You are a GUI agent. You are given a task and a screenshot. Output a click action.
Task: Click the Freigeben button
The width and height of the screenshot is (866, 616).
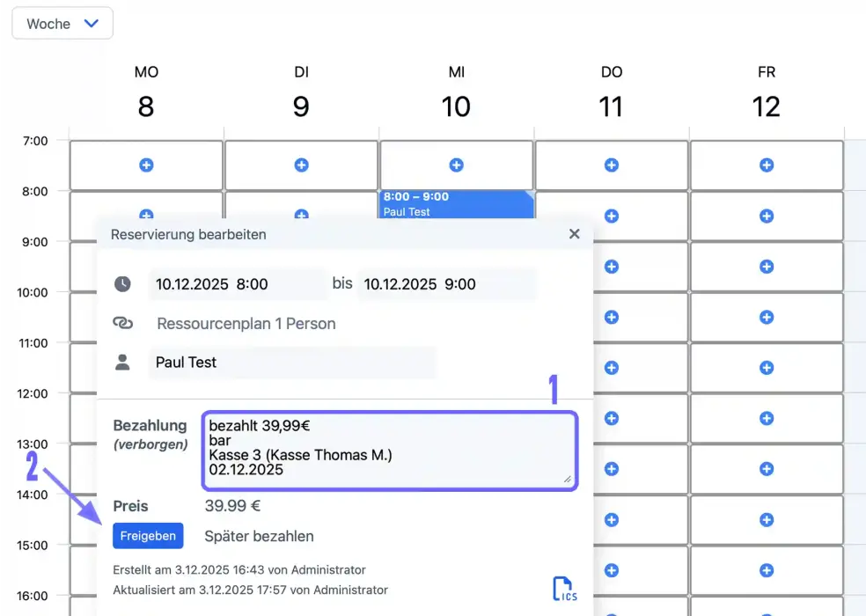click(x=148, y=536)
